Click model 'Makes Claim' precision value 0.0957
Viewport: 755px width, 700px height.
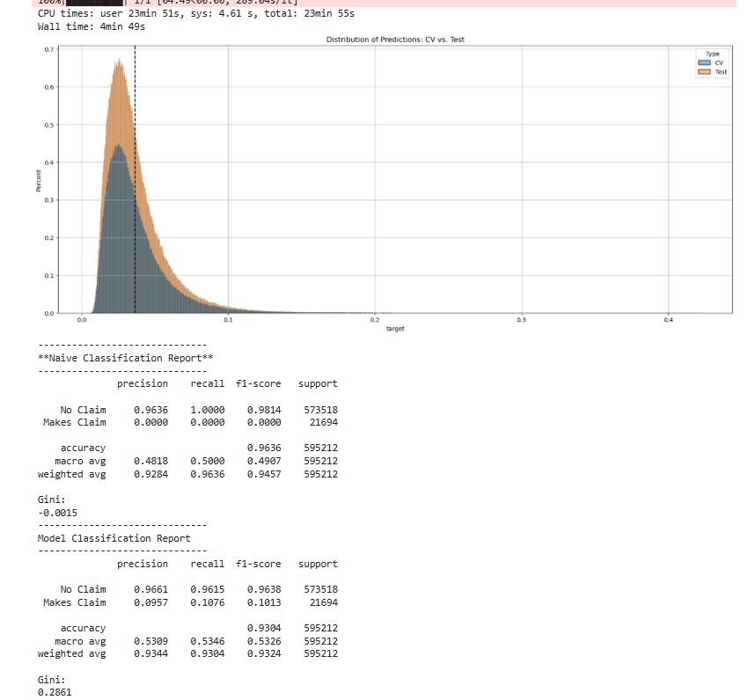point(149,602)
